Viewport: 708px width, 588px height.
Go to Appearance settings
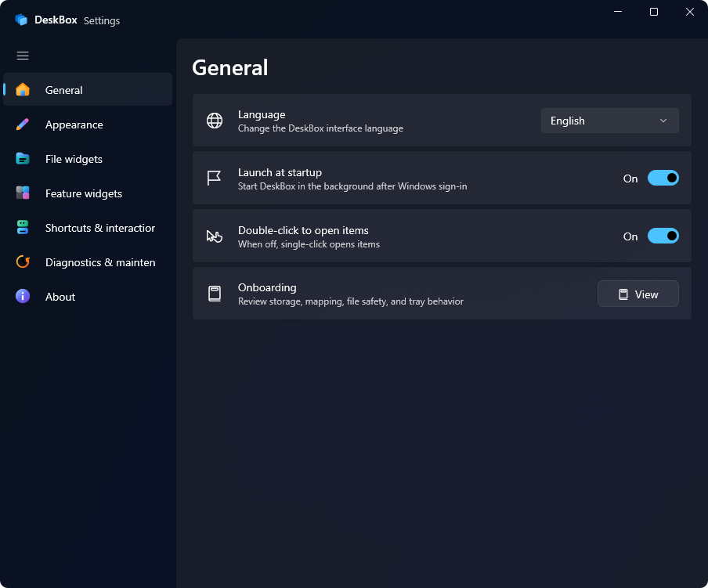88,124
